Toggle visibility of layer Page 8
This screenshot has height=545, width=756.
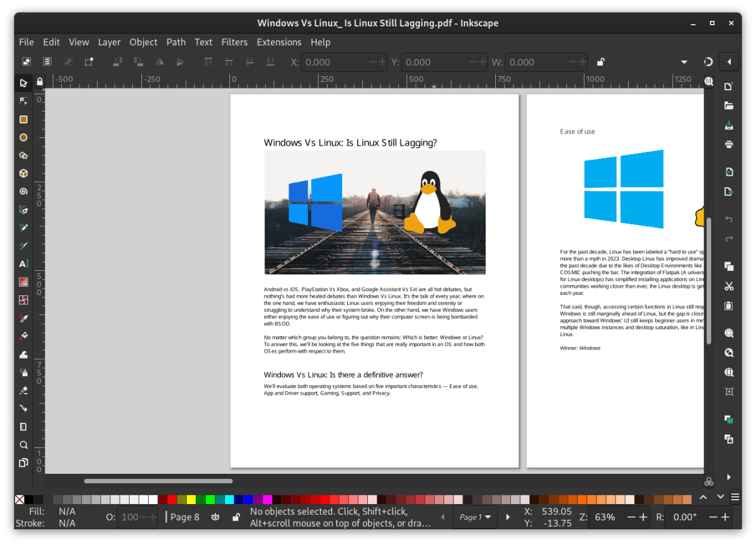[215, 517]
